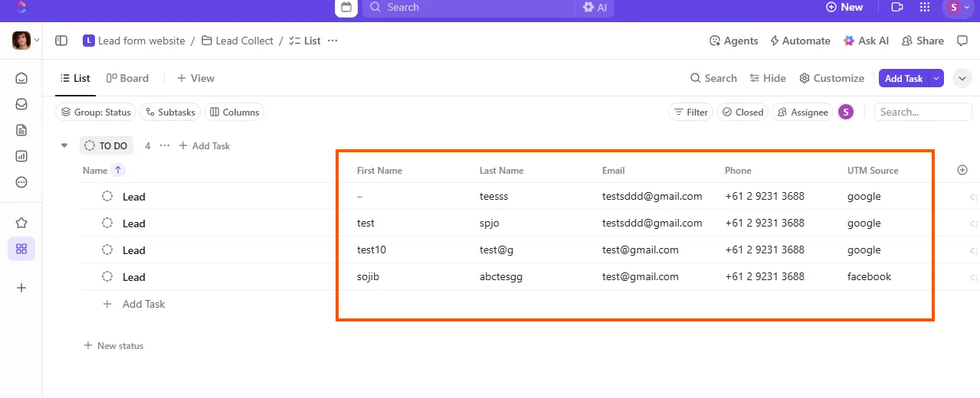Open the breadcrumb ellipsis options

pyautogui.click(x=333, y=41)
